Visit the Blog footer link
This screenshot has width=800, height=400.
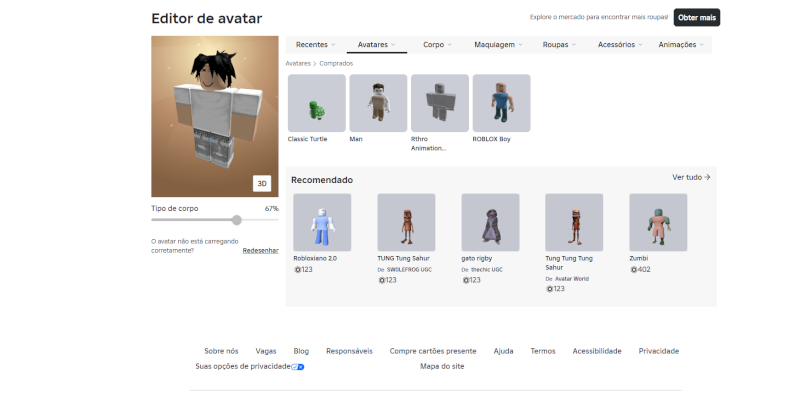301,351
